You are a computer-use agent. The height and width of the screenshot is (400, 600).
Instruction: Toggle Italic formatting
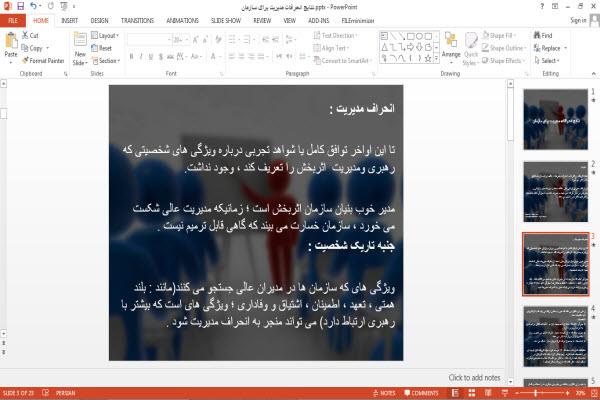(x=141, y=57)
